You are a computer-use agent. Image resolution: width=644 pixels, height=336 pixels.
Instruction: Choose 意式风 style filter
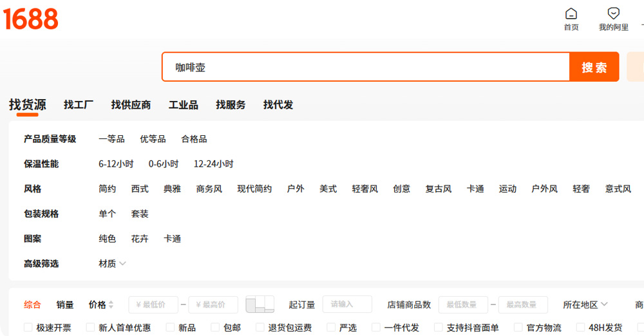[618, 189]
